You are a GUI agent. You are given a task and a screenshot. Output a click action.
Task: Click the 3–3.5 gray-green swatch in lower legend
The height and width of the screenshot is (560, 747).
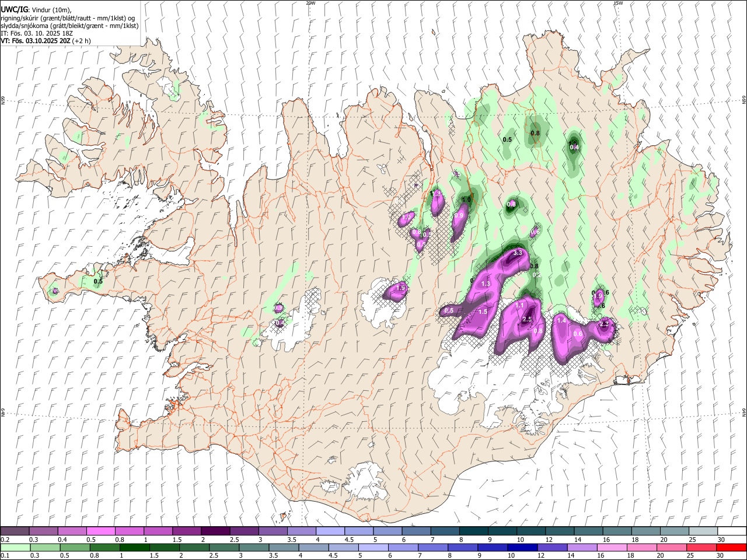point(253,547)
